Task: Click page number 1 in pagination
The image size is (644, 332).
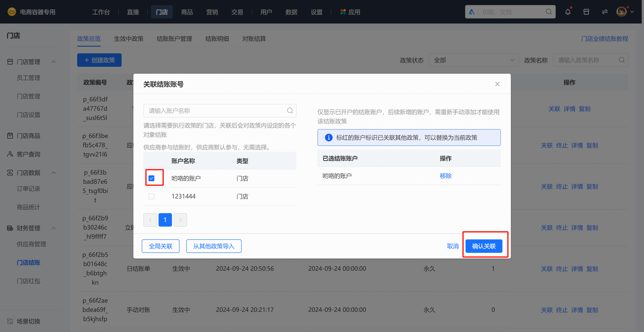Action: coord(165,220)
